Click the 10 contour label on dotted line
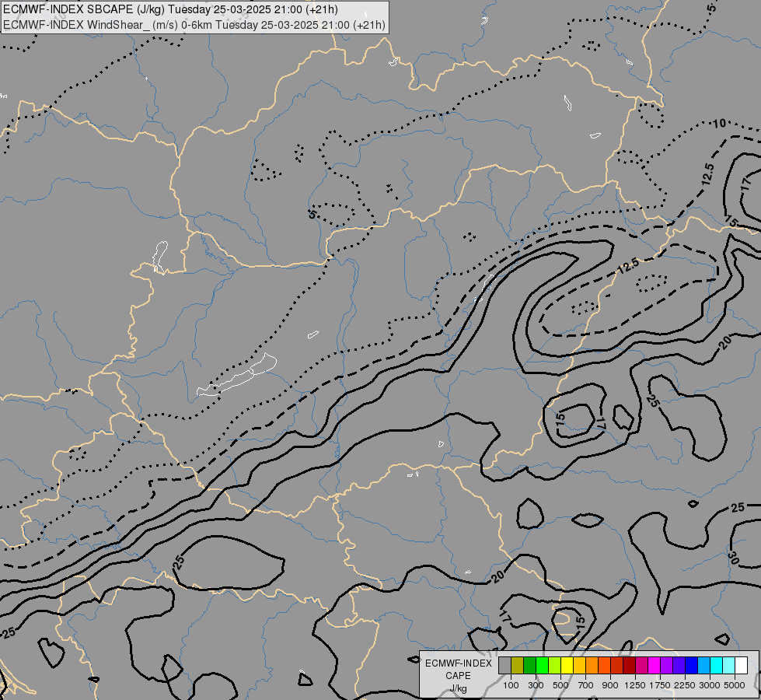 [x=719, y=124]
